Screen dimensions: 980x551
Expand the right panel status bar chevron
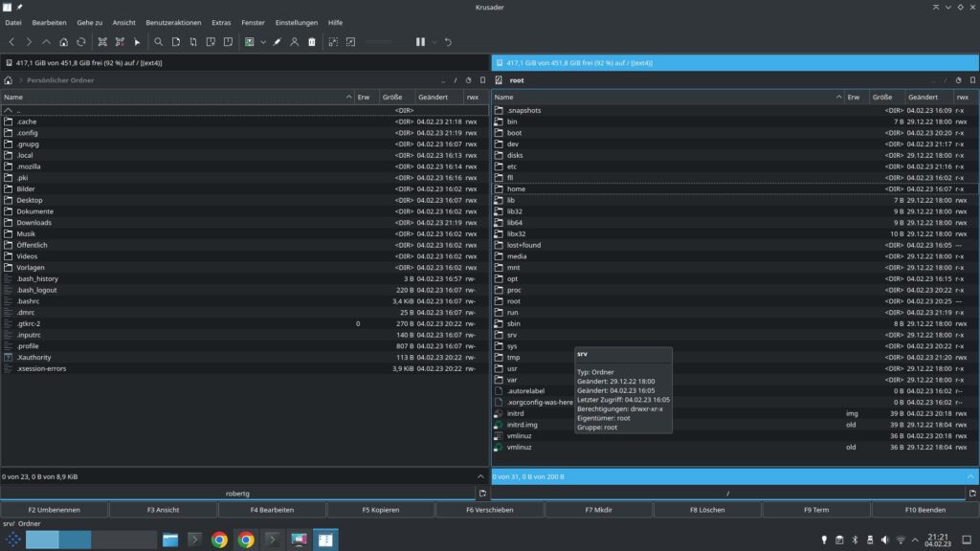[970, 476]
